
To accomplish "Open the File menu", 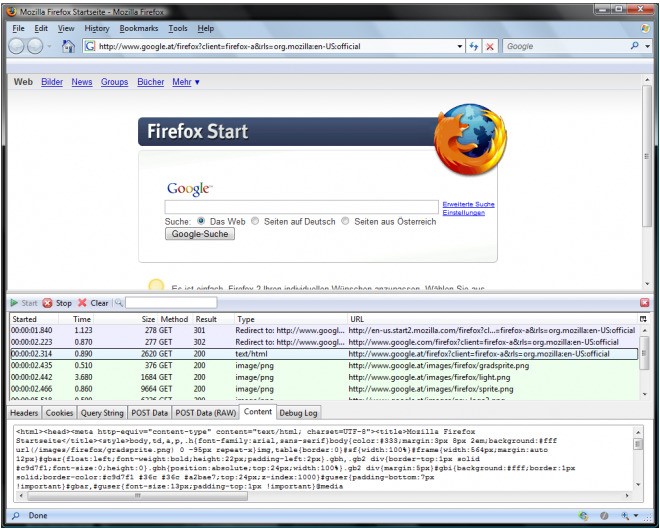I will point(19,28).
